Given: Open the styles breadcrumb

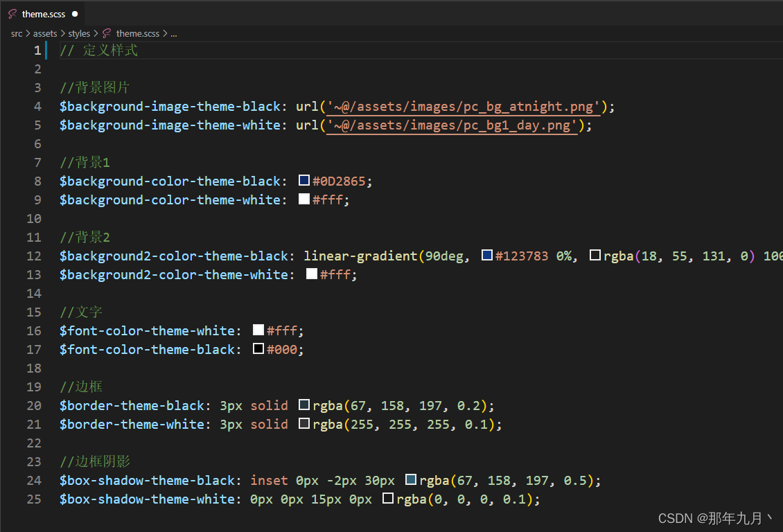Looking at the screenshot, I should 79,33.
